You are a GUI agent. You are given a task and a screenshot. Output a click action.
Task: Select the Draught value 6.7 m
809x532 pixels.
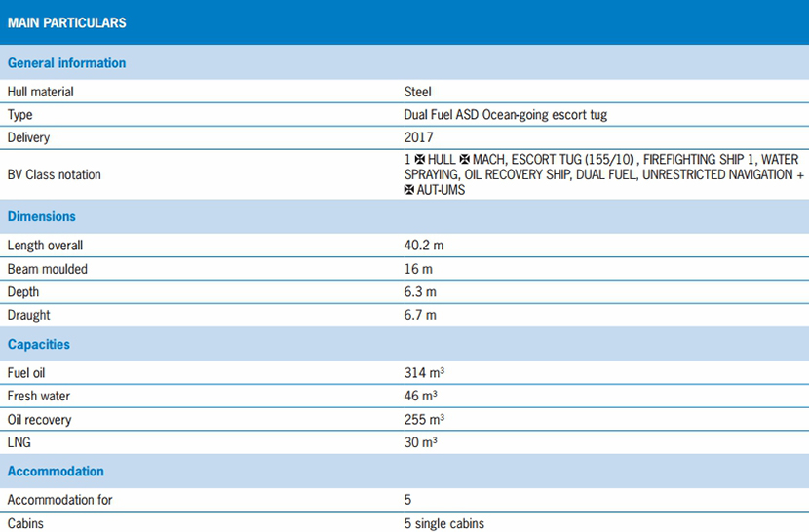click(x=420, y=316)
